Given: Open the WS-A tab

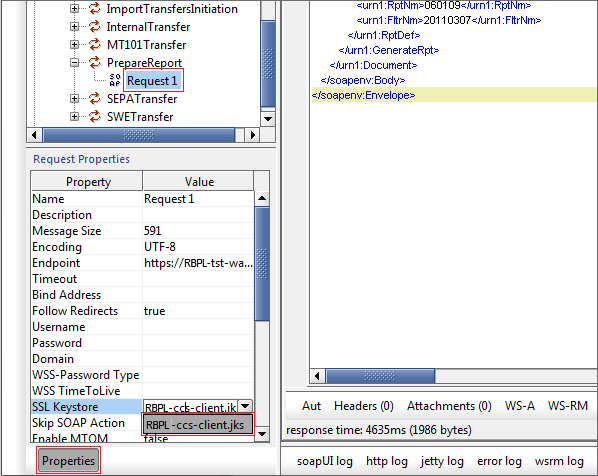Looking at the screenshot, I should pos(520,406).
